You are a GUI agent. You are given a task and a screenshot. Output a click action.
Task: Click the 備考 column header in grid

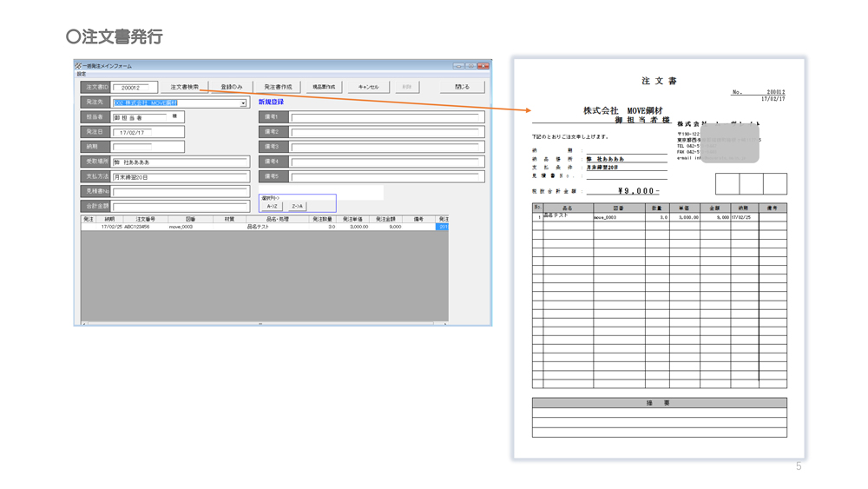pos(418,219)
